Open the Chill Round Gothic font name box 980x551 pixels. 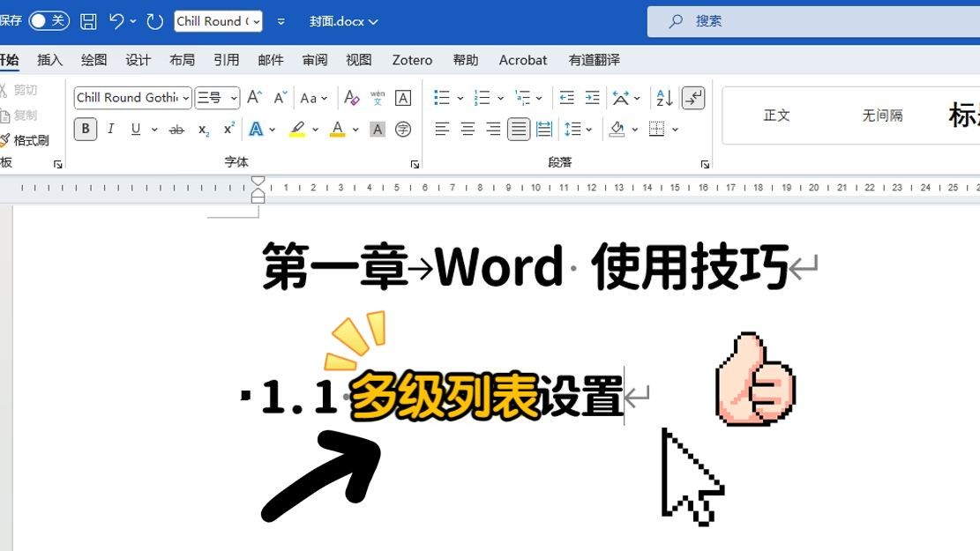click(132, 98)
